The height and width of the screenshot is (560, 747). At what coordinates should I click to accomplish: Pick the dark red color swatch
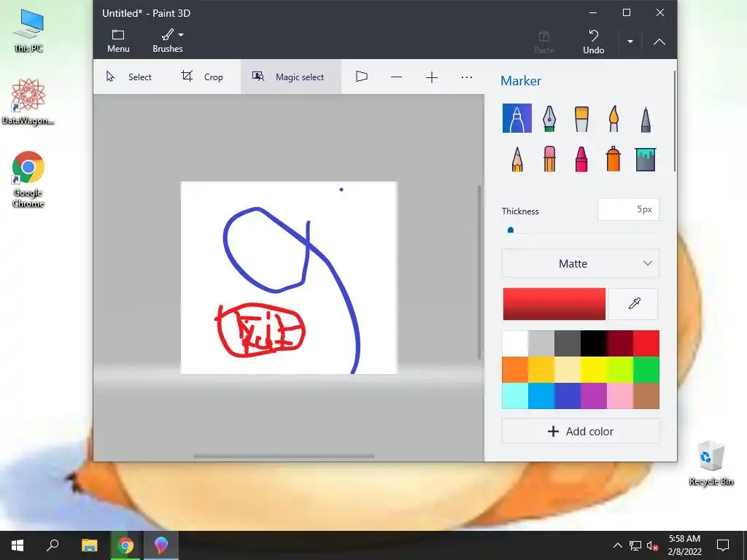click(x=620, y=343)
